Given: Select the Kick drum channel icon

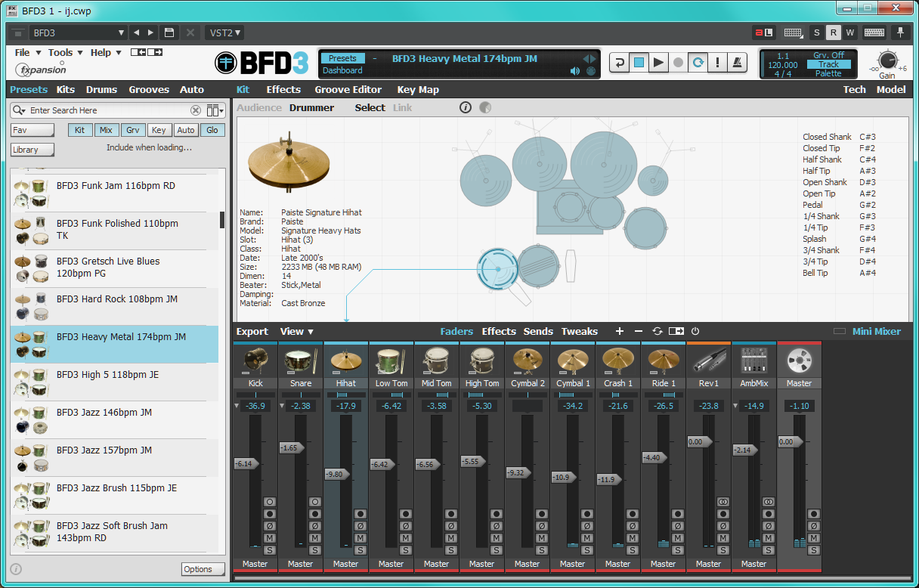Looking at the screenshot, I should pos(255,361).
